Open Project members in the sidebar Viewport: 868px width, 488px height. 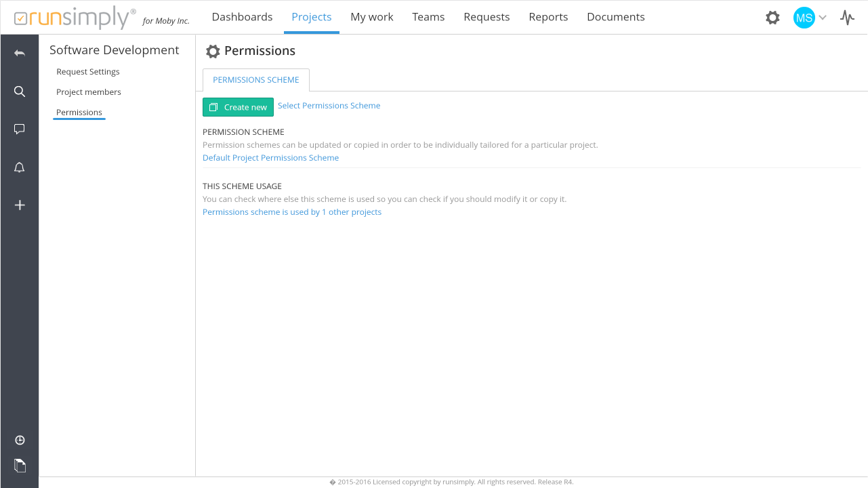tap(89, 92)
